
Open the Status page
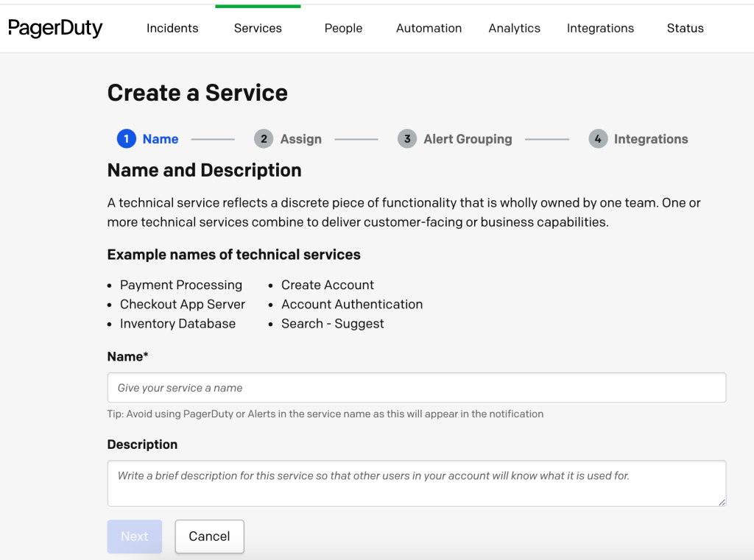point(685,28)
